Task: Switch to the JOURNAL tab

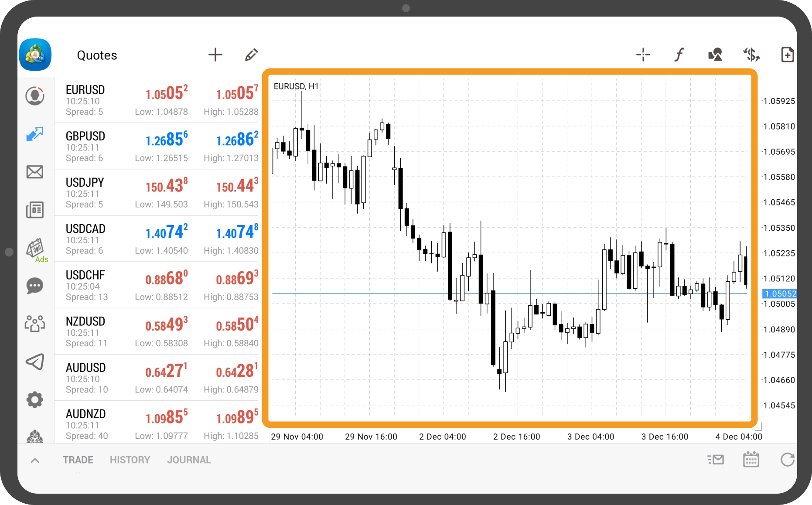Action: point(189,460)
